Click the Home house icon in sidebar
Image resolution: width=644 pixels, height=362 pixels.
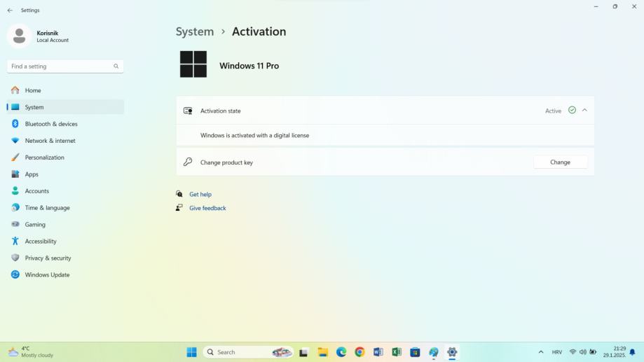coord(15,90)
